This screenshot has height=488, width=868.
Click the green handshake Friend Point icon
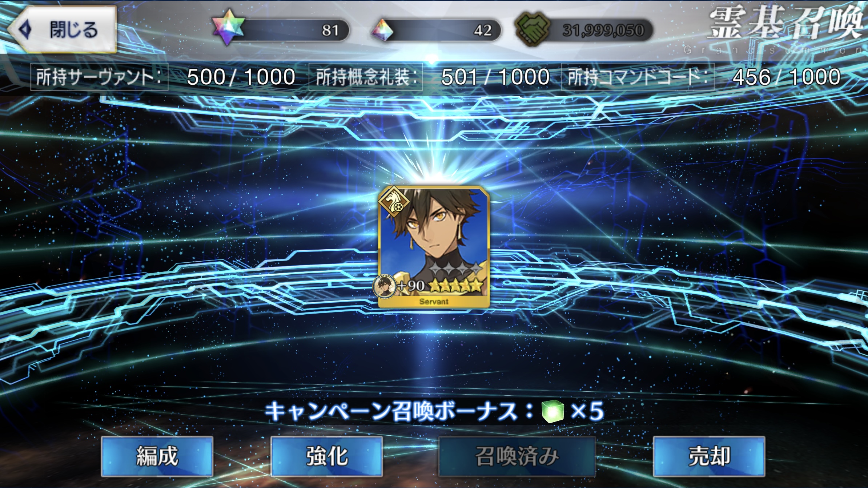click(533, 29)
